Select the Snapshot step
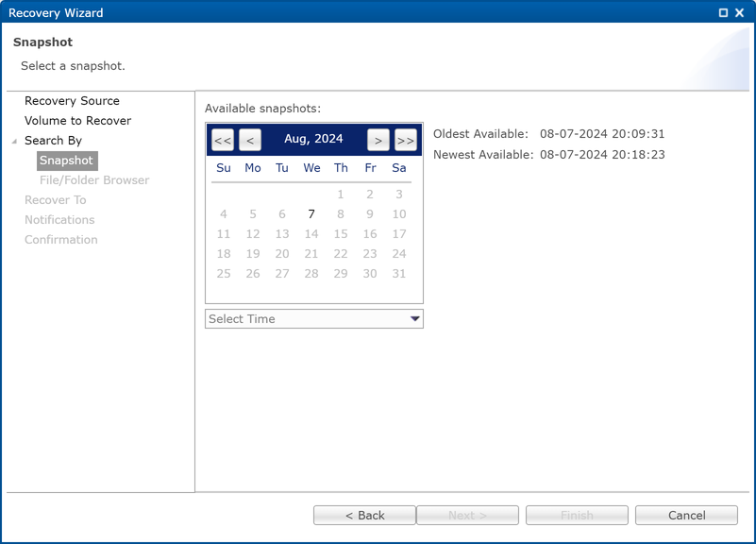 point(67,161)
